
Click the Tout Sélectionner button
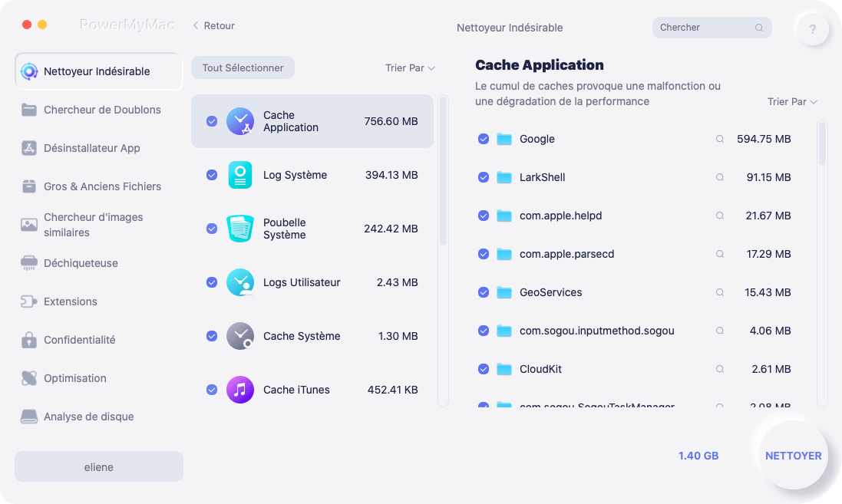tap(243, 68)
